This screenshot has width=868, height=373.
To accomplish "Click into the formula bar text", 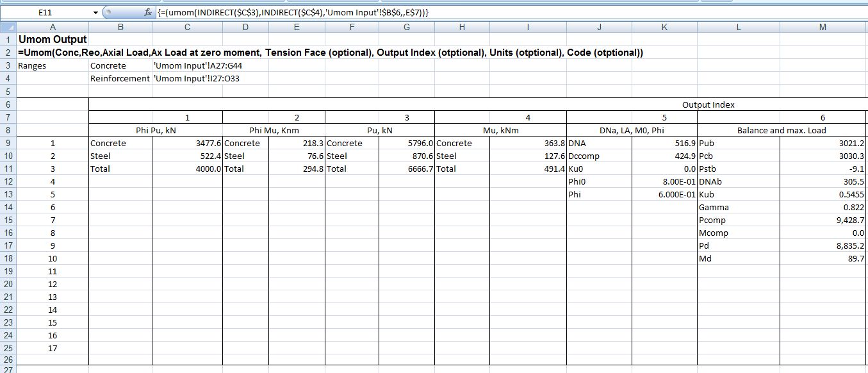I will (x=448, y=13).
